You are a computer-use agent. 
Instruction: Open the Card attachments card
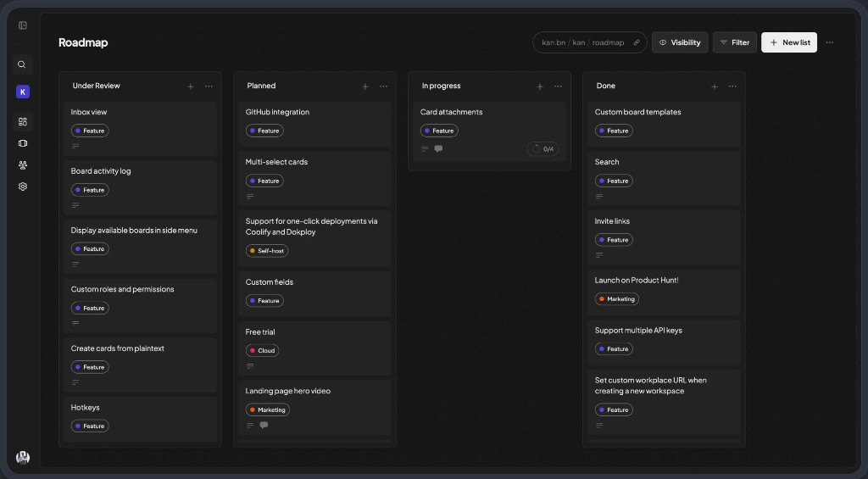pyautogui.click(x=489, y=131)
